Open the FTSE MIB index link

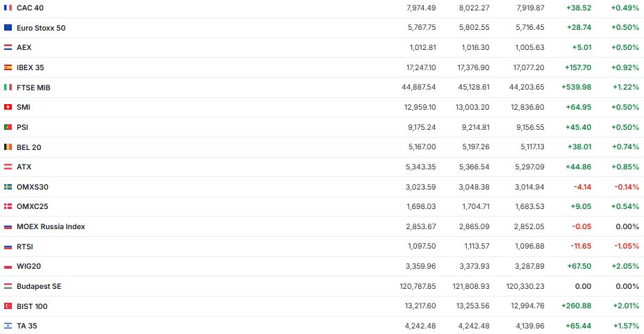(x=33, y=87)
